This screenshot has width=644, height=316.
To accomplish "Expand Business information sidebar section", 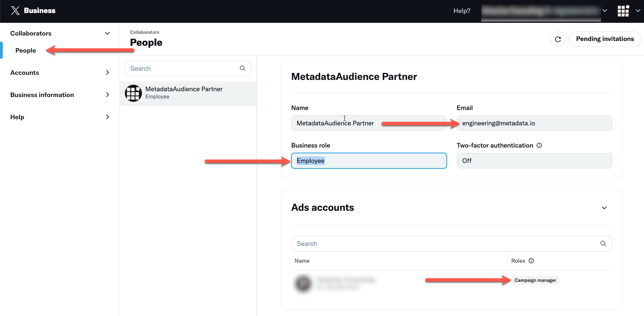I will (x=107, y=95).
